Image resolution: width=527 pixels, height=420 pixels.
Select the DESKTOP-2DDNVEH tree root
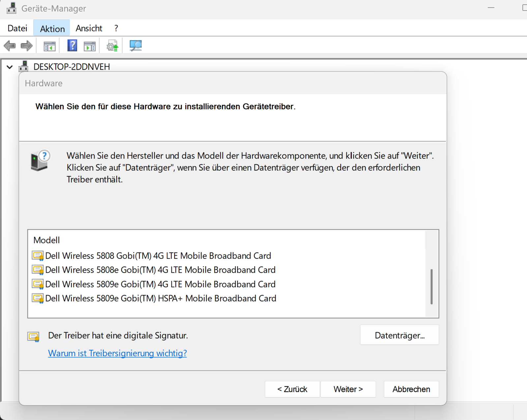coord(72,67)
